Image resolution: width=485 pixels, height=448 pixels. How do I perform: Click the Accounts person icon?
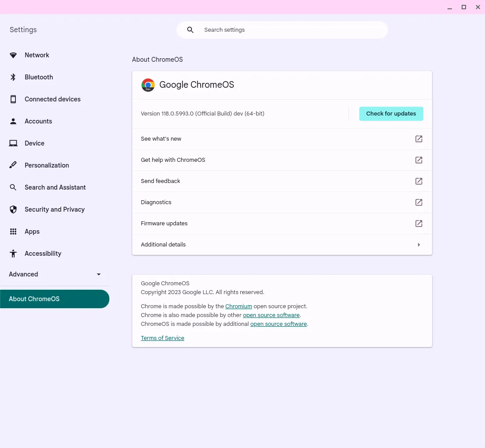pos(13,121)
